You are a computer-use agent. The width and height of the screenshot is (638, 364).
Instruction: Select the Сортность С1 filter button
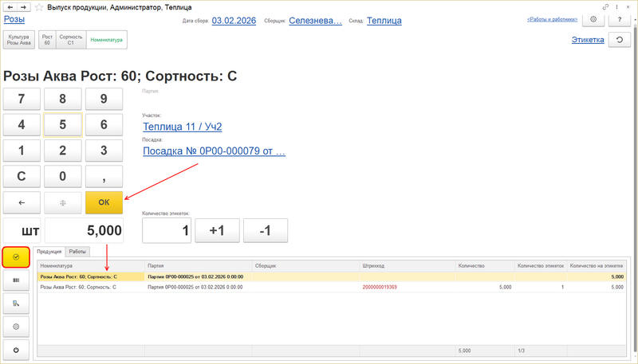[71, 40]
